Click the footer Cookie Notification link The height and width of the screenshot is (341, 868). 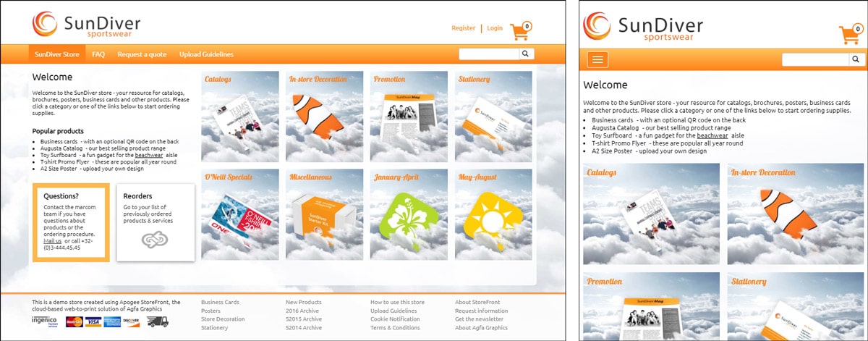click(395, 319)
